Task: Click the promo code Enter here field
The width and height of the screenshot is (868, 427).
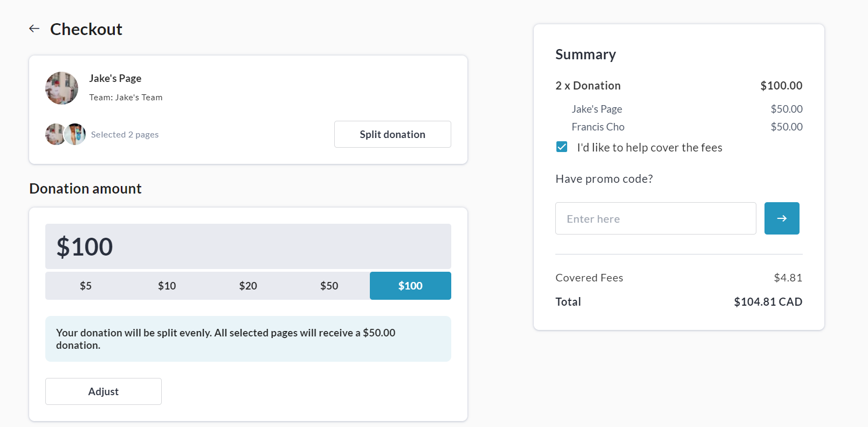Action: tap(655, 218)
